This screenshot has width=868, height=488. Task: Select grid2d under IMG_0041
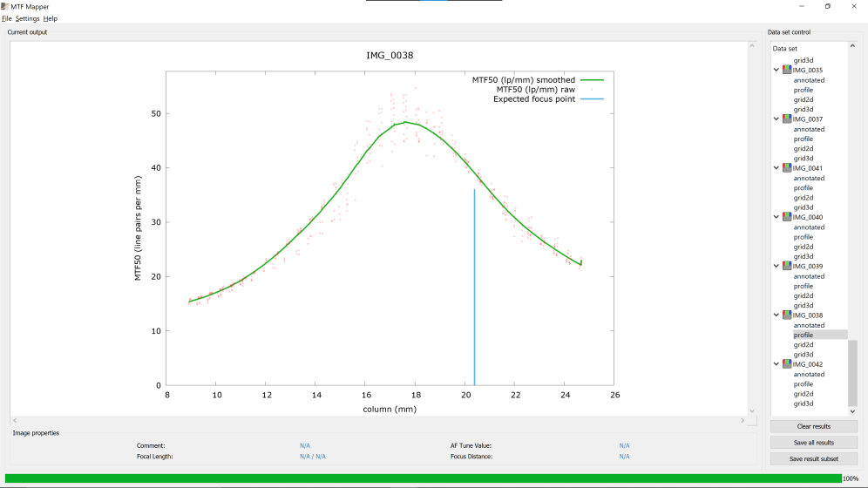tap(804, 198)
